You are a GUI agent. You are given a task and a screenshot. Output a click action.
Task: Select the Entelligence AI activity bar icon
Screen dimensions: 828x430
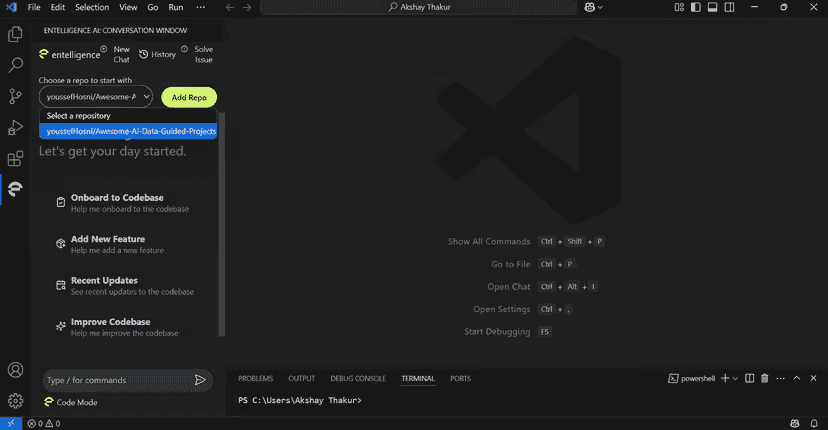pyautogui.click(x=15, y=189)
